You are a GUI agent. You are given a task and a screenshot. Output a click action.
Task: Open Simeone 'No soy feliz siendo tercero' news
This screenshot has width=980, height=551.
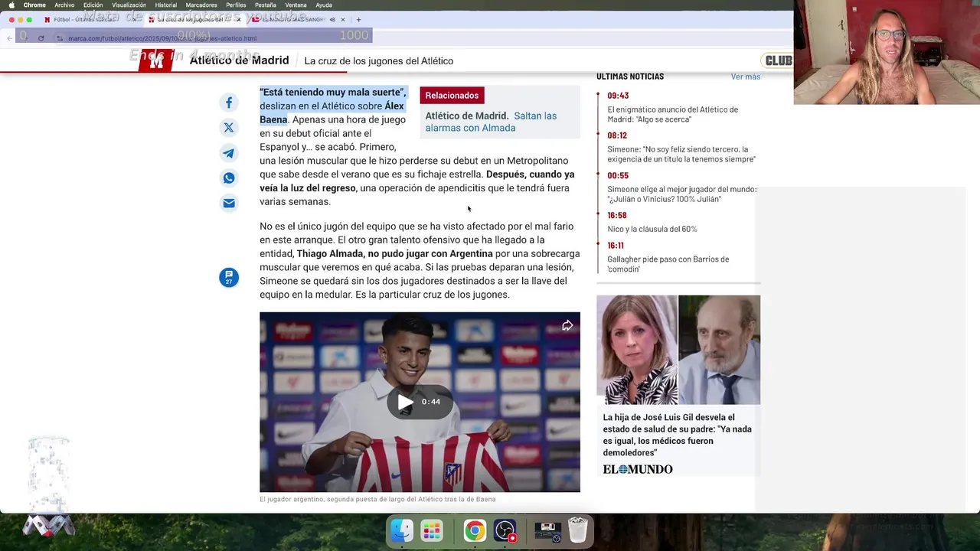[x=681, y=154]
